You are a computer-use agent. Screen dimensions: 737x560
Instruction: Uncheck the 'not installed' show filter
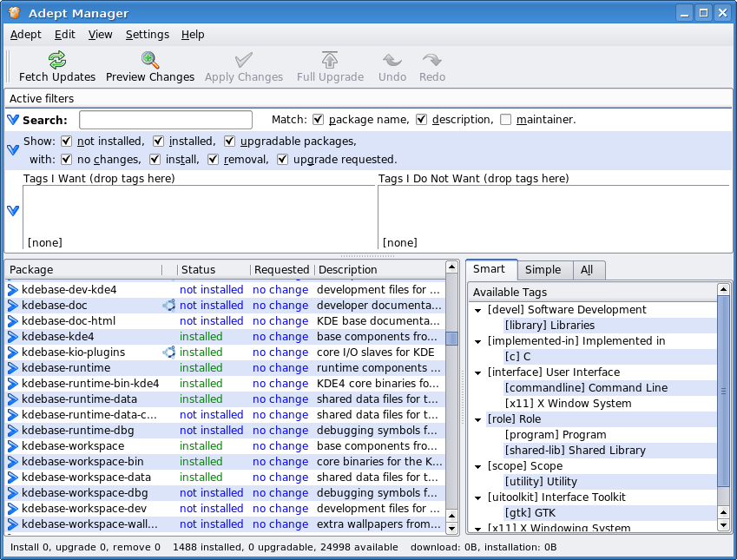(67, 141)
